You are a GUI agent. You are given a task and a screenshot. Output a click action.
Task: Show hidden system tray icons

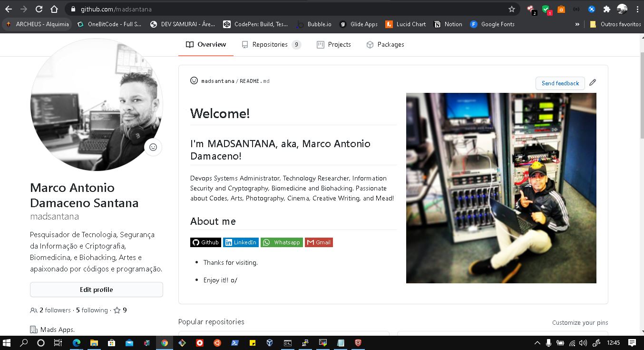537,342
